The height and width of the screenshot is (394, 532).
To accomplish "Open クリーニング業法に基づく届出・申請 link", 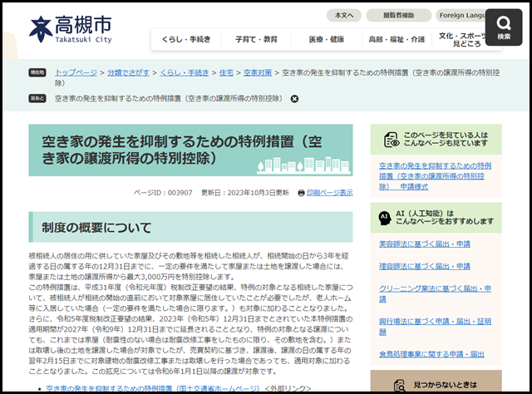I will [x=435, y=294].
